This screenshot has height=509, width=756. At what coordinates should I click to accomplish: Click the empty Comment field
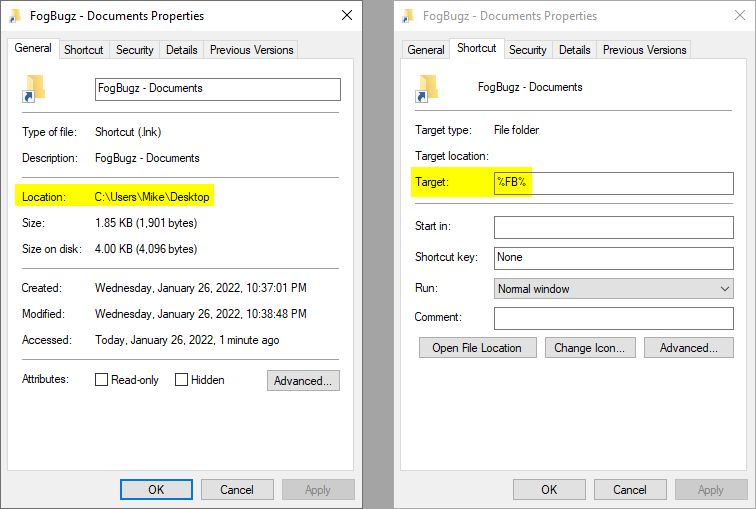(614, 318)
